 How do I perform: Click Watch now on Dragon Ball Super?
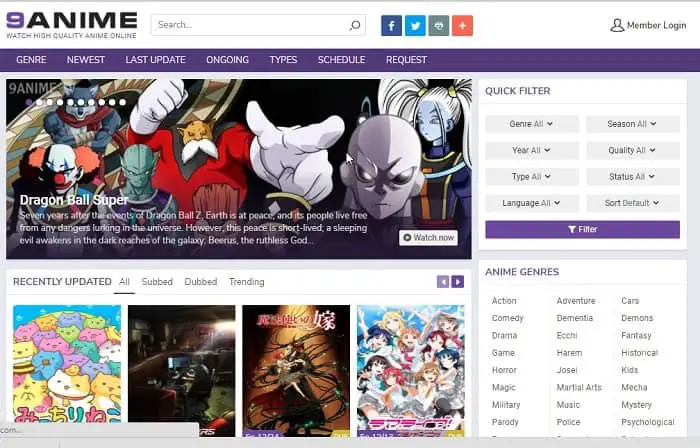click(429, 237)
